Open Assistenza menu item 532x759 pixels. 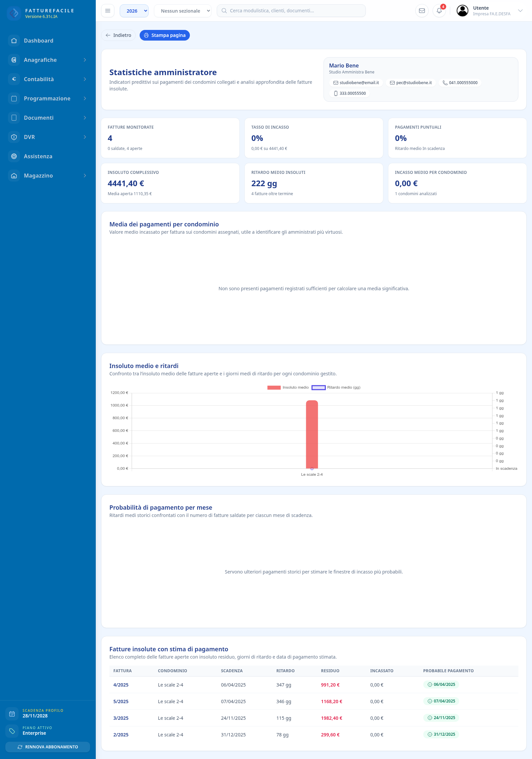[x=48, y=156]
